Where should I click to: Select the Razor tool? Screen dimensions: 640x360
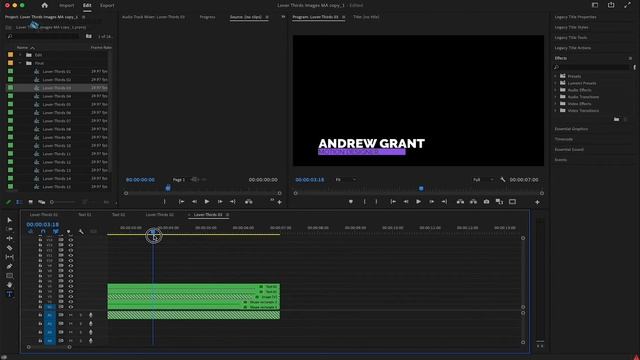click(10, 248)
